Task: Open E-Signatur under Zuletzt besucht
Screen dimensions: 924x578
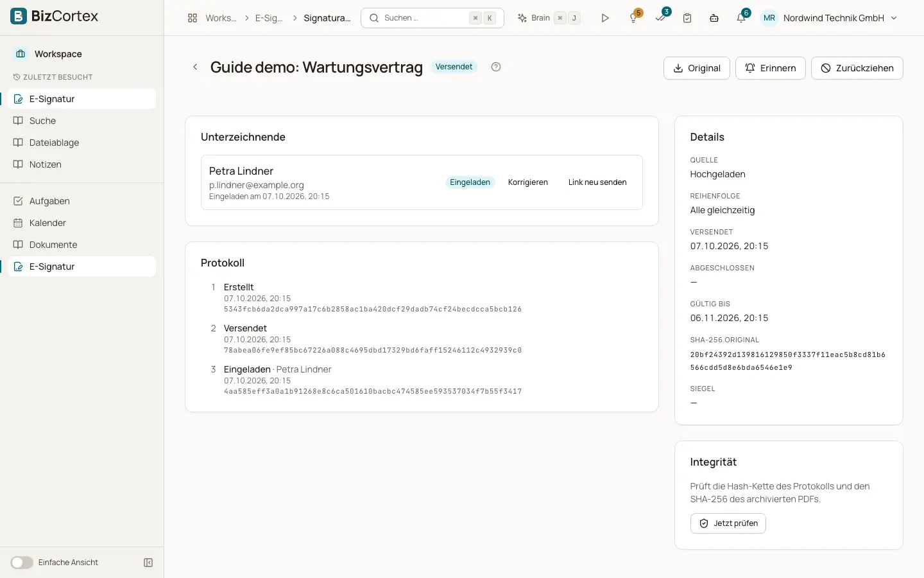Action: 82,99
